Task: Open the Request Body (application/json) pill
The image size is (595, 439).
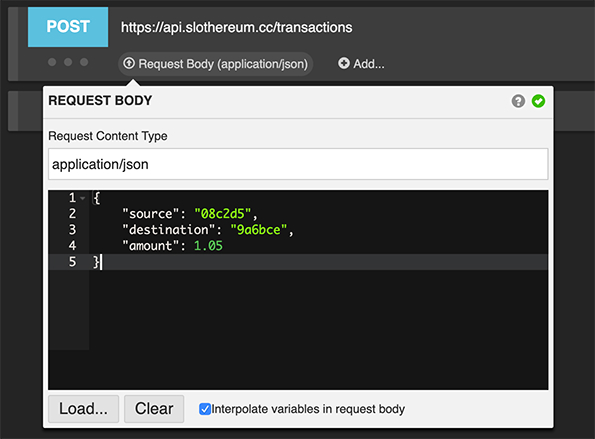Action: click(216, 64)
